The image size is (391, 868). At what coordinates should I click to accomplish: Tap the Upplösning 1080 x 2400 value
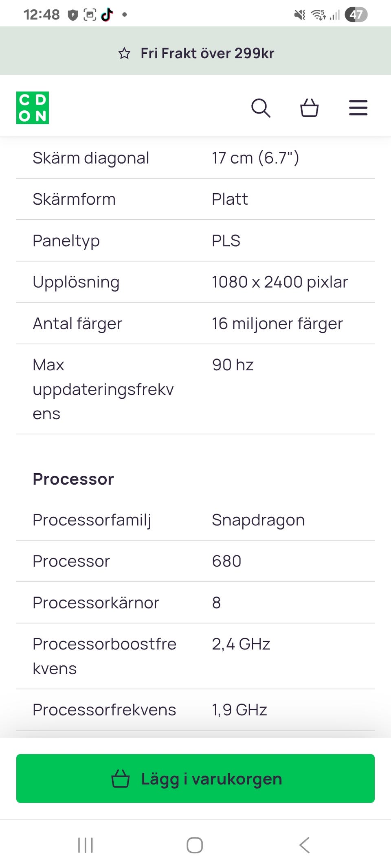(x=280, y=282)
